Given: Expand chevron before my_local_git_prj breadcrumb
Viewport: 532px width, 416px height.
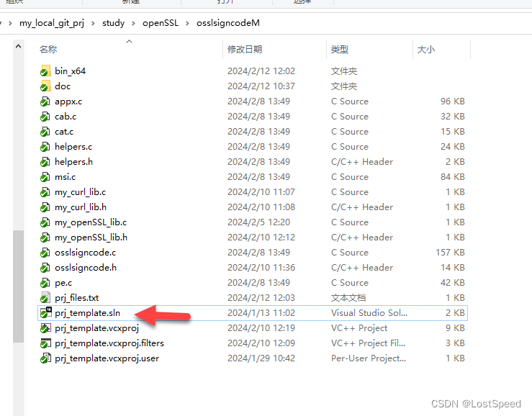Looking at the screenshot, I should pyautogui.click(x=11, y=24).
